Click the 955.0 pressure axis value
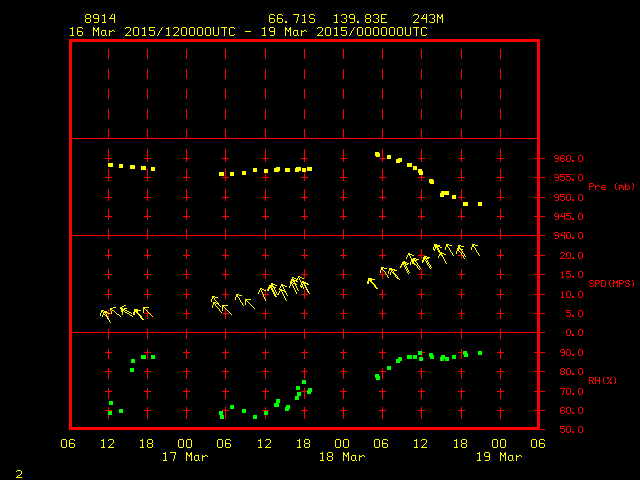Screen dimensions: 640x480 (x=563, y=178)
